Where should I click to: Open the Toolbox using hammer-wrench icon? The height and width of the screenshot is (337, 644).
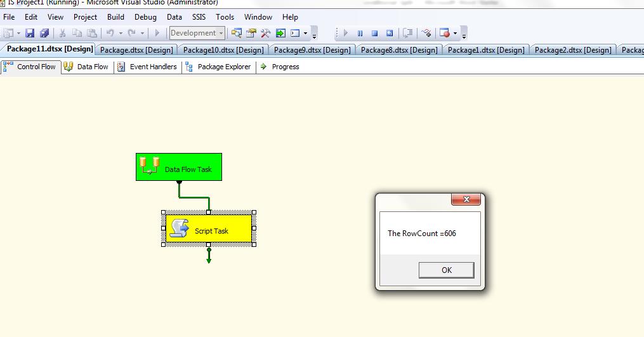[266, 33]
